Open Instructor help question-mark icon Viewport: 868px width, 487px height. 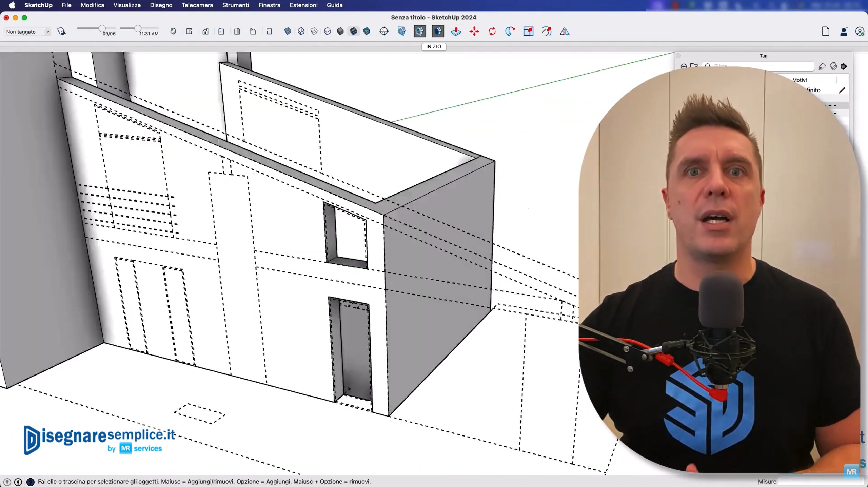[30, 482]
